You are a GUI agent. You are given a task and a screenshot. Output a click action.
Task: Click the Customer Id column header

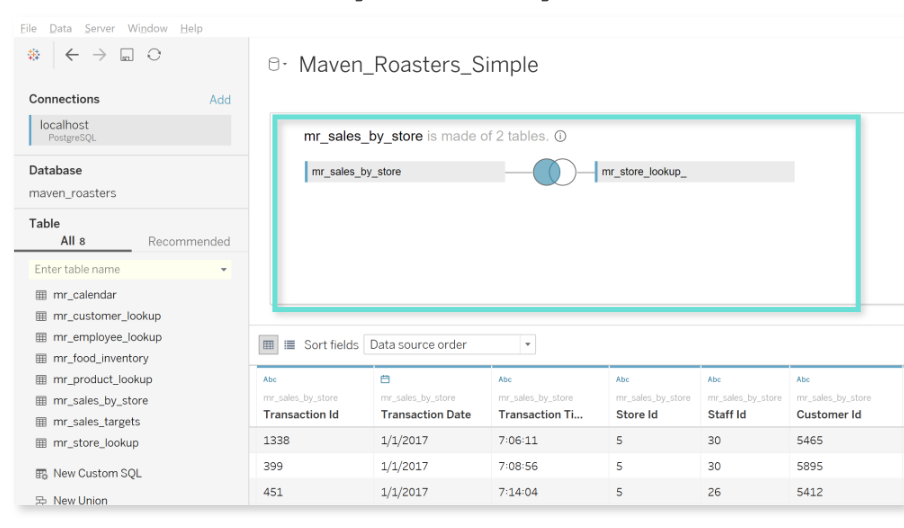click(x=828, y=414)
